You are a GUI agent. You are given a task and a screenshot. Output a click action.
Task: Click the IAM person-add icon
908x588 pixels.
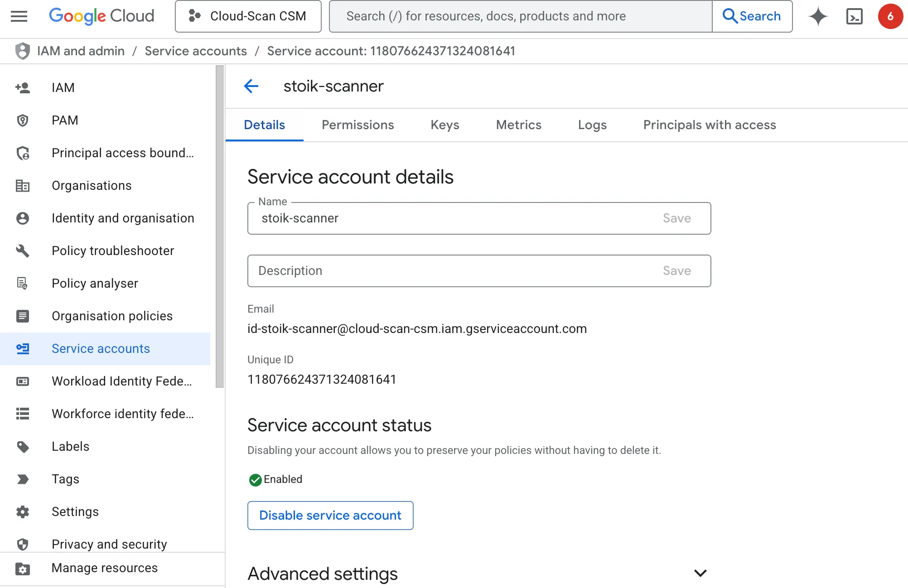click(x=23, y=87)
